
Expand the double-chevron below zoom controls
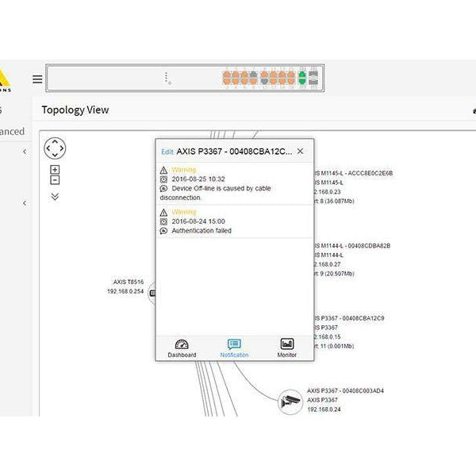click(x=55, y=197)
